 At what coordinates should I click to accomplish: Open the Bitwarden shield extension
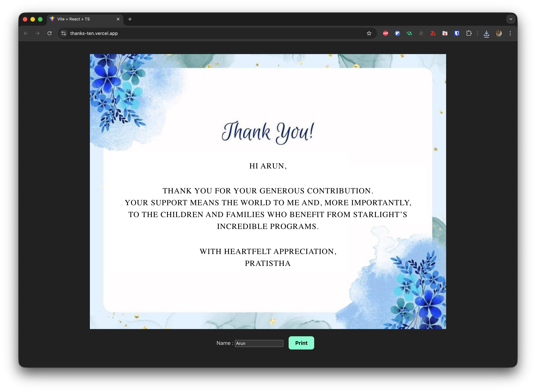(457, 33)
